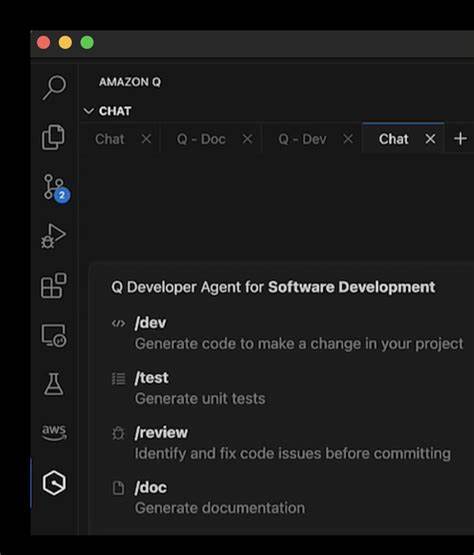This screenshot has width=474, height=555.
Task: Close the Q - Doc tab
Action: point(247,139)
